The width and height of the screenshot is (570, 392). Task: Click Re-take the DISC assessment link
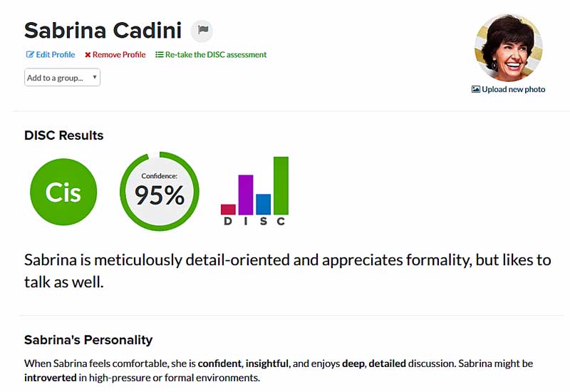tap(211, 55)
